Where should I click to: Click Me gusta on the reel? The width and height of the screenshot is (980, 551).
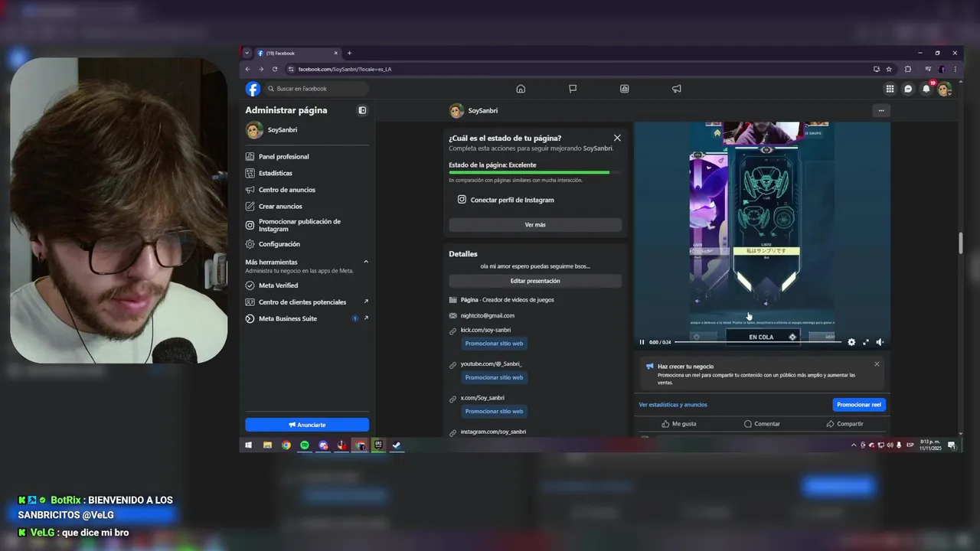(x=679, y=424)
